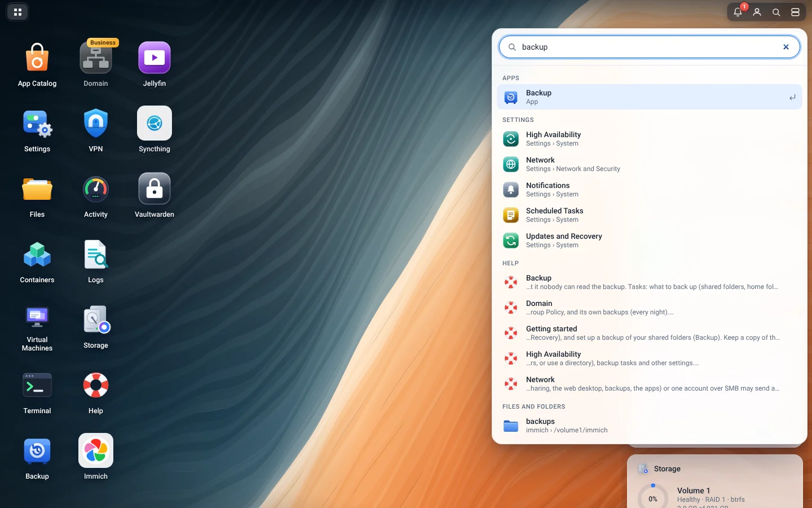812x508 pixels.
Task: Open the app launcher grid button
Action: click(x=17, y=12)
